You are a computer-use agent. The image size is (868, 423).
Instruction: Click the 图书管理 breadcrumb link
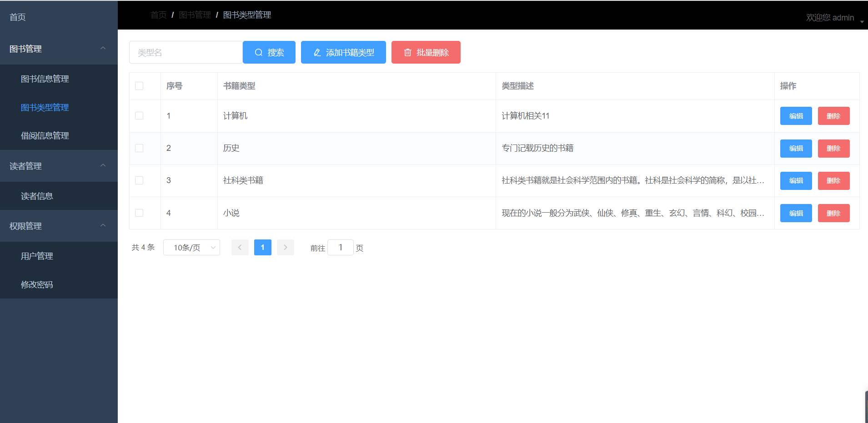195,15
